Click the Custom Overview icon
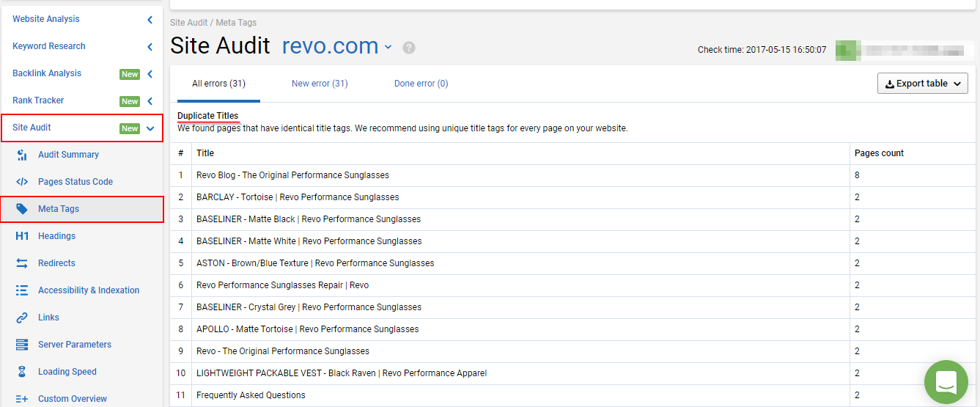Image resolution: width=980 pixels, height=407 pixels. (x=22, y=399)
